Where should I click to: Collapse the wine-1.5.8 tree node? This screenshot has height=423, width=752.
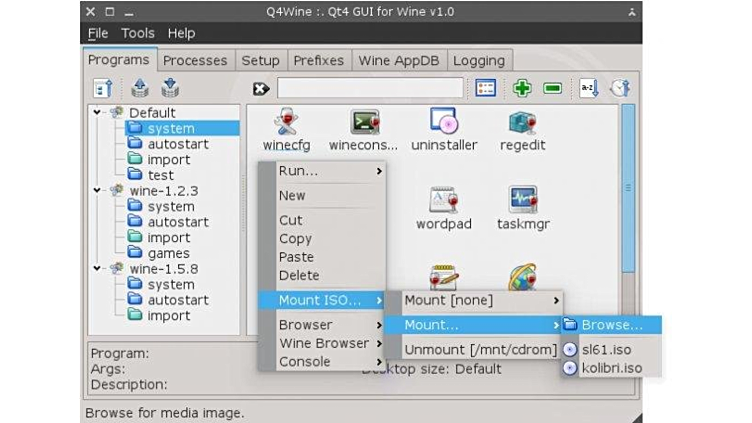[98, 269]
